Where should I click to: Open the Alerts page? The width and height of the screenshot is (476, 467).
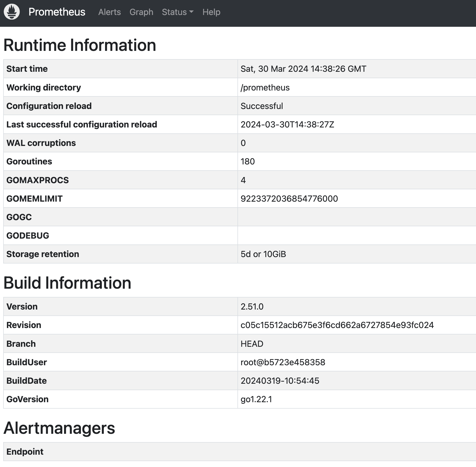point(109,12)
